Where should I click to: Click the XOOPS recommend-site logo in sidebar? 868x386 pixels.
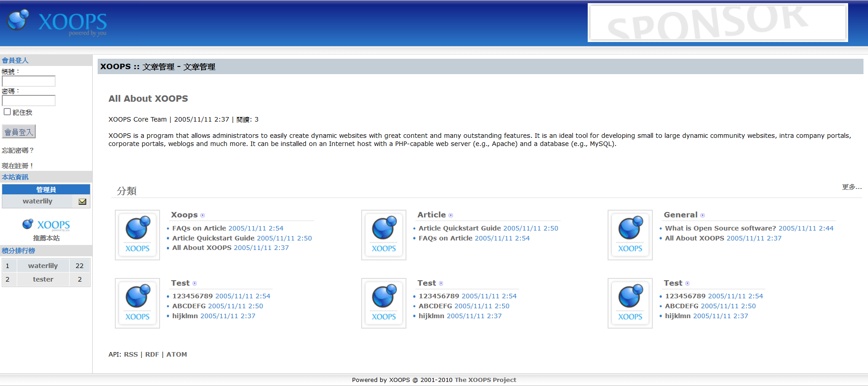coord(46,225)
